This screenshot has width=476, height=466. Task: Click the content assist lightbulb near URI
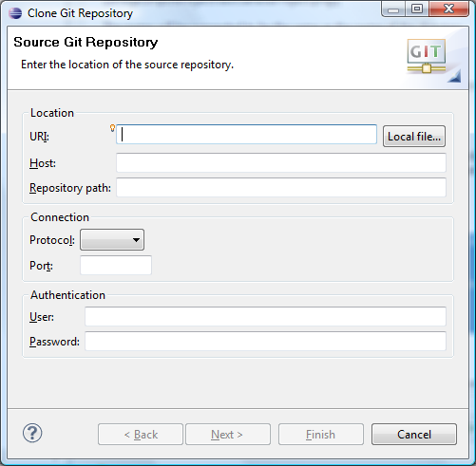(x=112, y=128)
